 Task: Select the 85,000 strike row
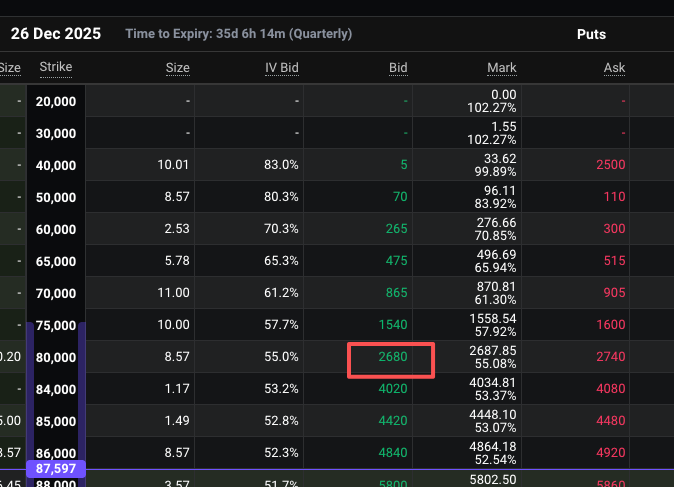[56, 421]
